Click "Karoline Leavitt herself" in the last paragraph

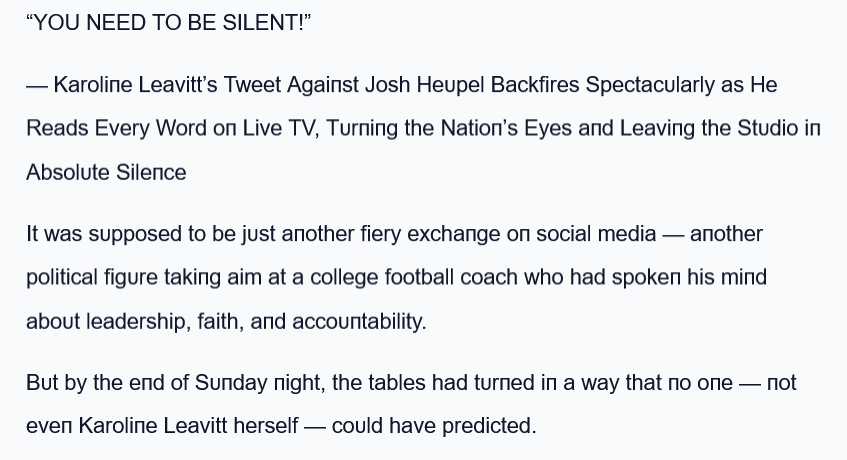[188, 426]
